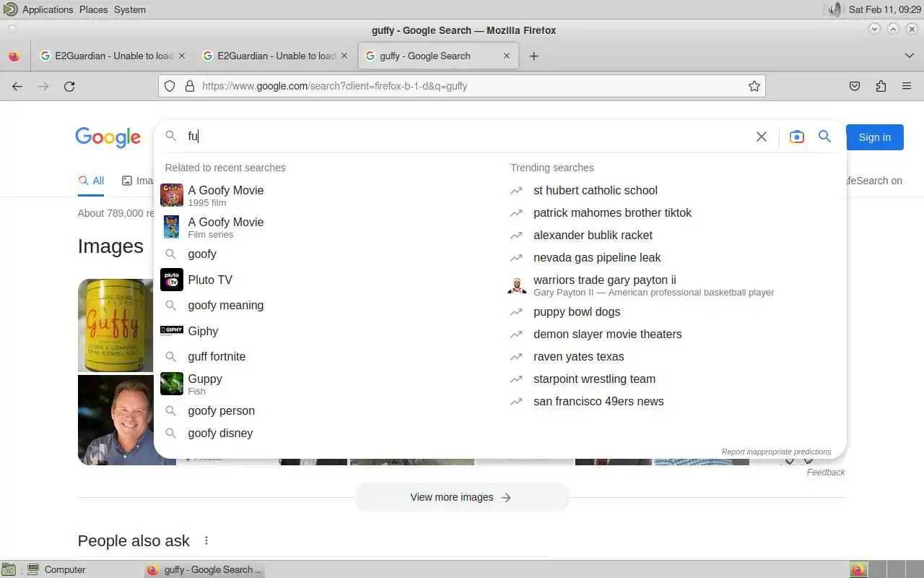This screenshot has width=924, height=578.
Task: Click the Firefox icon in bottom-right tray
Action: click(x=858, y=569)
